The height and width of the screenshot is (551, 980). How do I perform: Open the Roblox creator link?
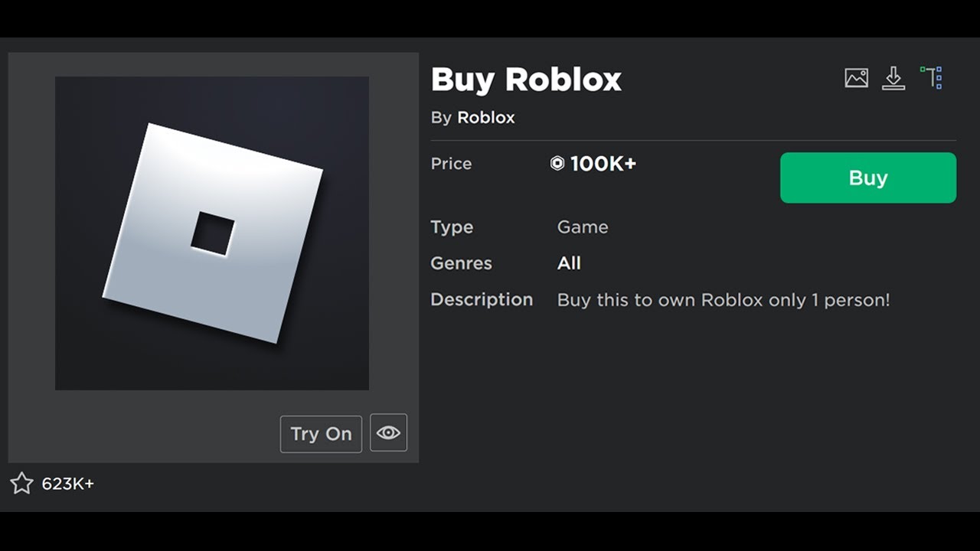(486, 118)
